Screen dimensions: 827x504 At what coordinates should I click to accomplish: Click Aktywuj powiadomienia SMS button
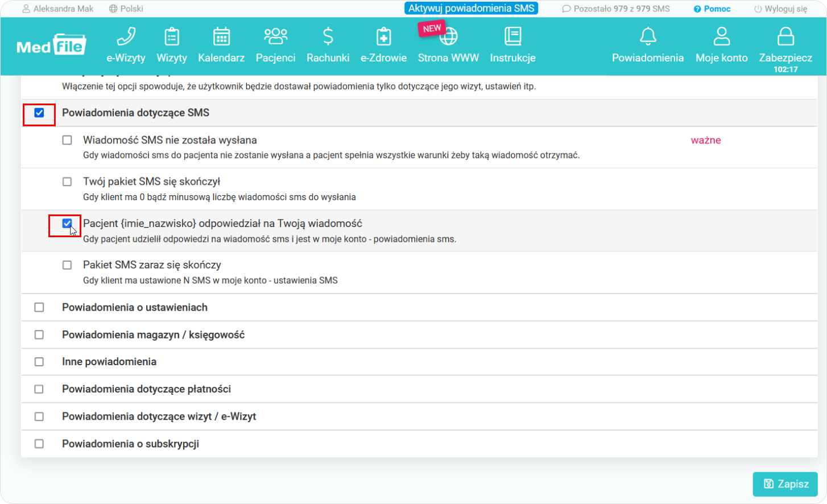point(472,9)
